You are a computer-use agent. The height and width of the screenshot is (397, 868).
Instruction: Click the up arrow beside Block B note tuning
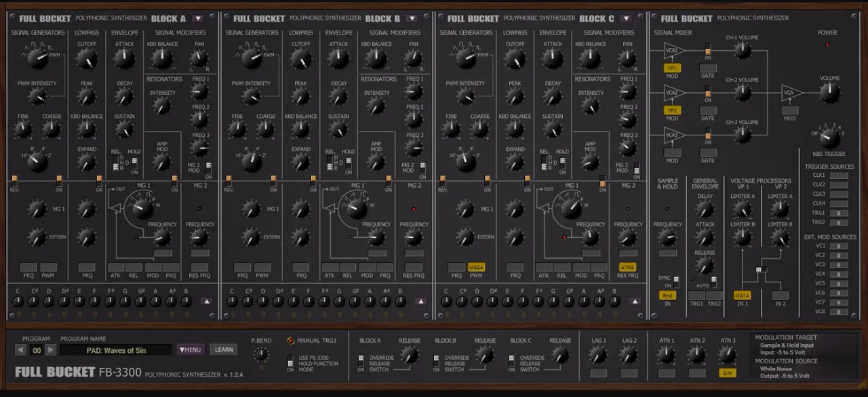pyautogui.click(x=421, y=301)
